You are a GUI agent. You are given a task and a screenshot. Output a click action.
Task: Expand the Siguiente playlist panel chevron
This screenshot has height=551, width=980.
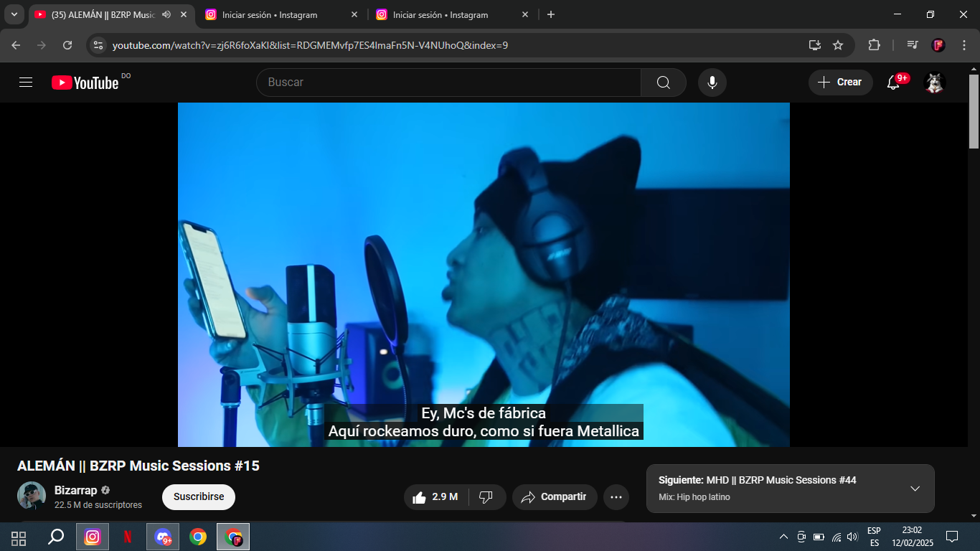click(x=915, y=489)
